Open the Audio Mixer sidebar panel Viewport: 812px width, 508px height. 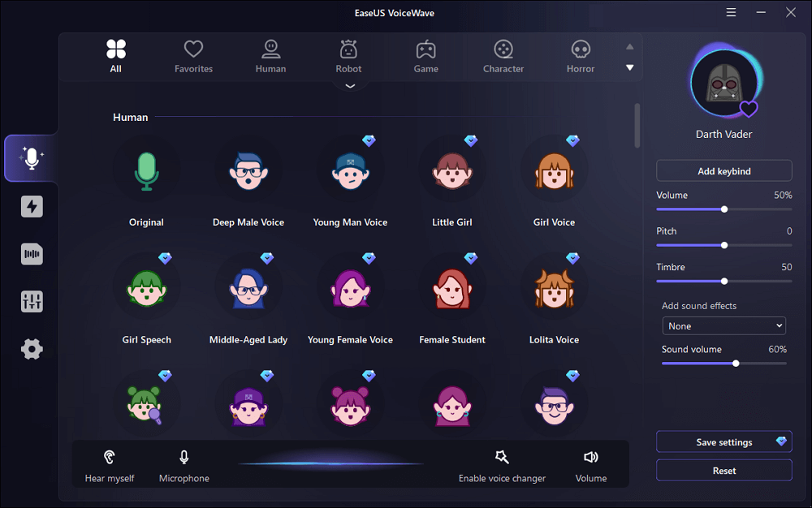[32, 301]
